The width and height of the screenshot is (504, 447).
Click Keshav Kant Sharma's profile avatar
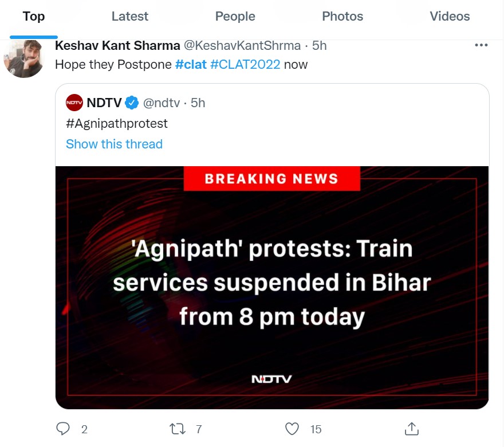(24, 58)
